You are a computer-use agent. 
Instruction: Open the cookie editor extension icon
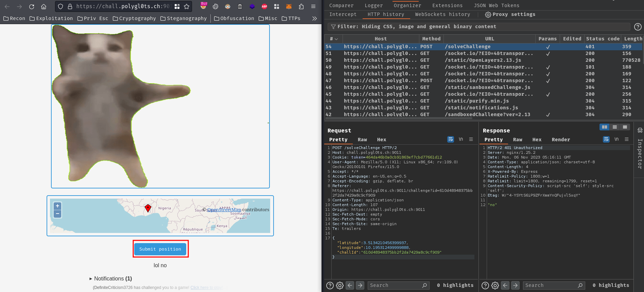(215, 6)
